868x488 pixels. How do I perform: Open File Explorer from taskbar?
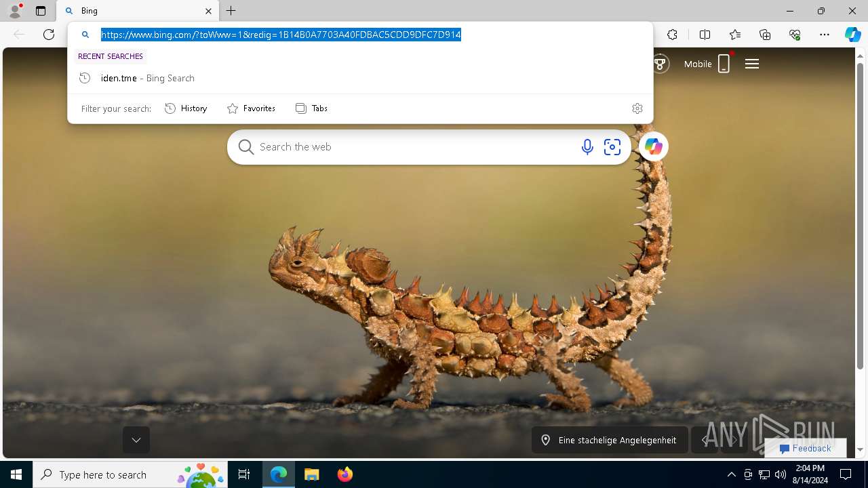(x=311, y=474)
